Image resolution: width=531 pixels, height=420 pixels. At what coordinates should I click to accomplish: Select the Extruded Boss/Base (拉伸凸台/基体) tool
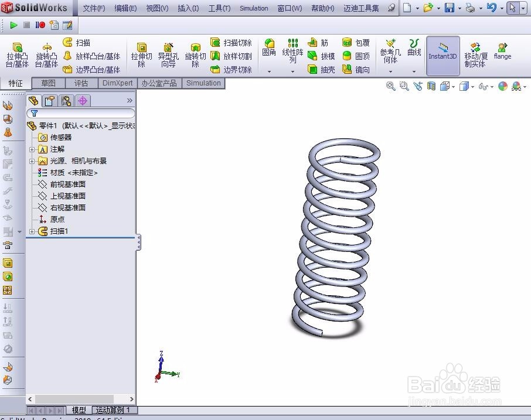pyautogui.click(x=16, y=53)
